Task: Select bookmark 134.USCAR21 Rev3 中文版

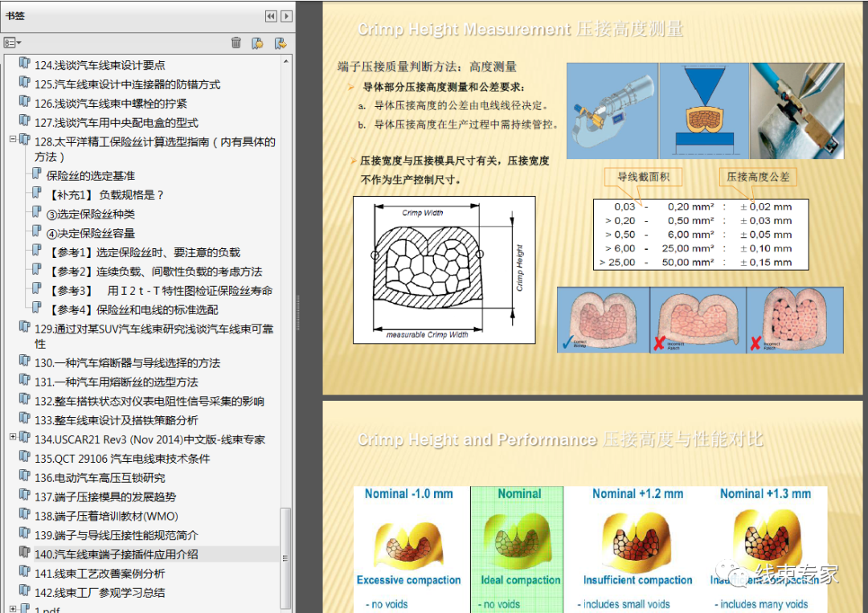Action: (150, 439)
